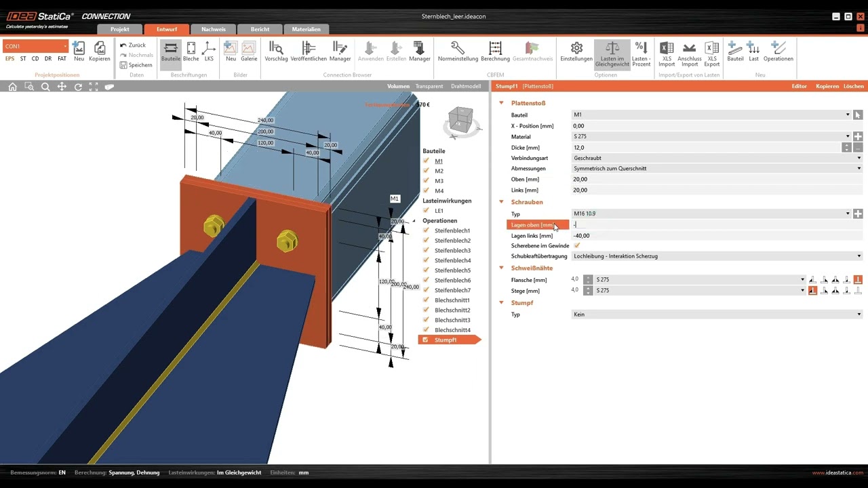Uncheck the M4 Bauteile checkbox
This screenshot has height=488, width=868.
[x=427, y=191]
